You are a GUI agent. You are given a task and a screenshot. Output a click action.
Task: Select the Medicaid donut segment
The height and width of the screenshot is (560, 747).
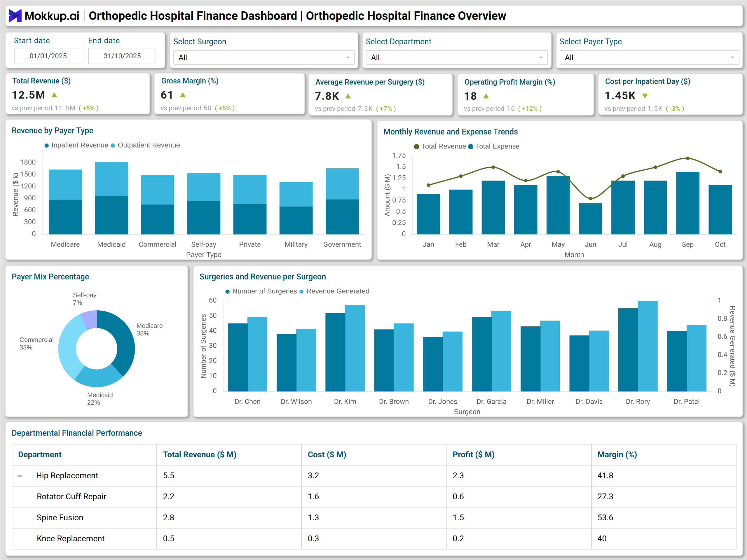[x=98, y=377]
